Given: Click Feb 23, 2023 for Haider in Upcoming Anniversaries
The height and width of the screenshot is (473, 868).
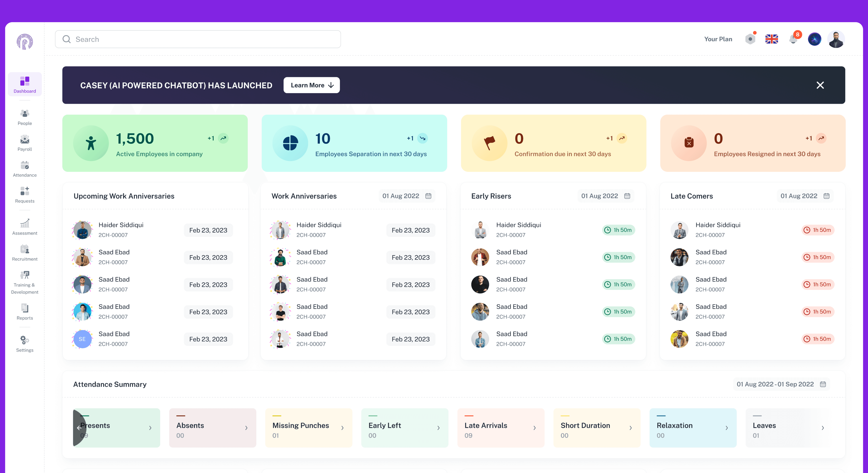Looking at the screenshot, I should click(x=208, y=230).
